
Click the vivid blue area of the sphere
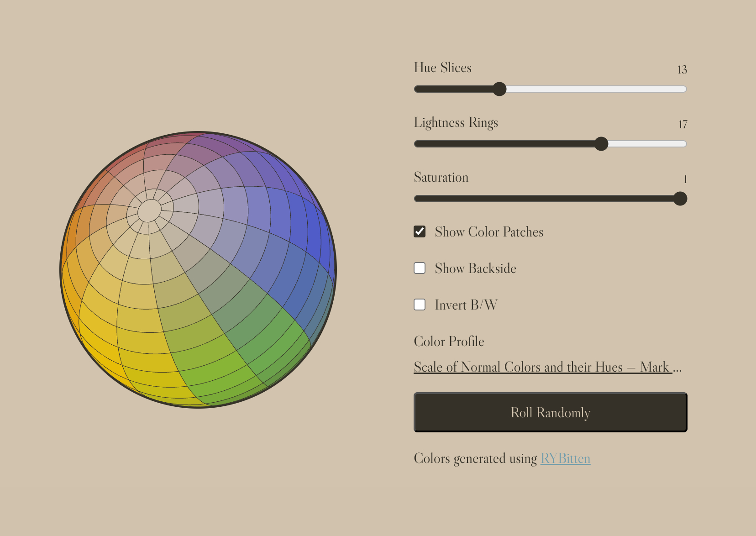(x=310, y=228)
